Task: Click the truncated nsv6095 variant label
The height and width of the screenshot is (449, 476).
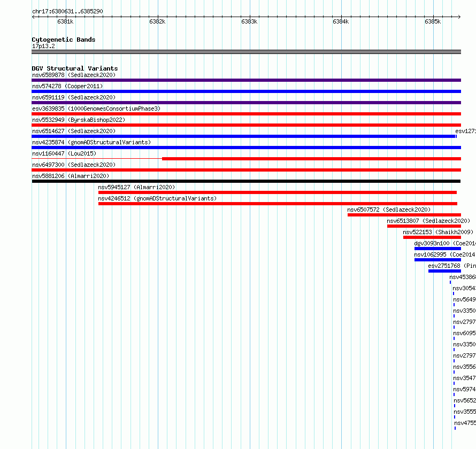Action: [464, 333]
